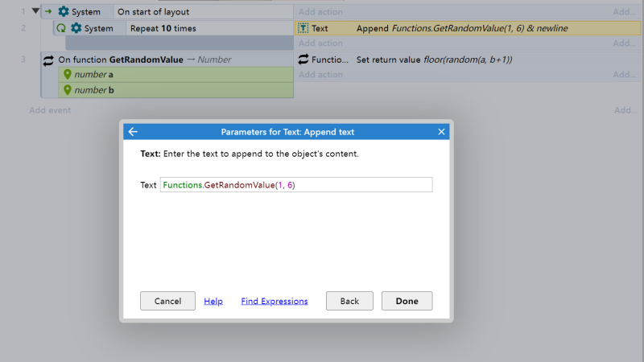This screenshot has width=644, height=362.
Task: Click Add action under the Set return value action
Action: (x=320, y=74)
